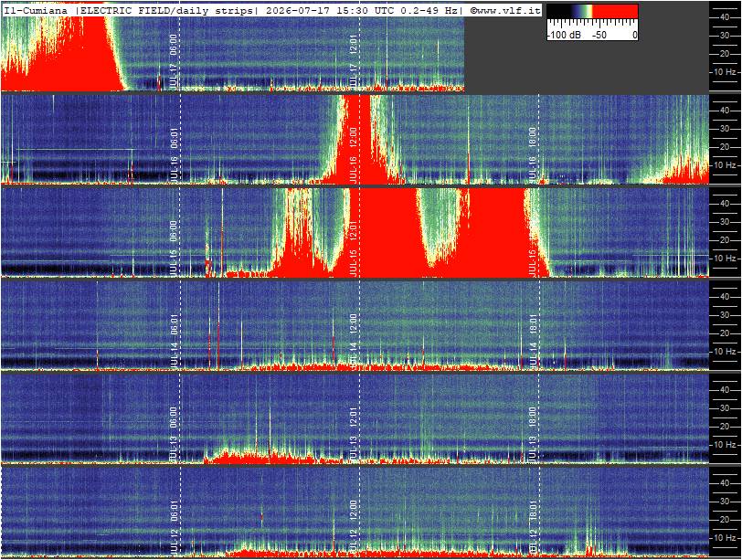
Task: Select the JUL 16 06:01 time marker
Action: point(174,154)
